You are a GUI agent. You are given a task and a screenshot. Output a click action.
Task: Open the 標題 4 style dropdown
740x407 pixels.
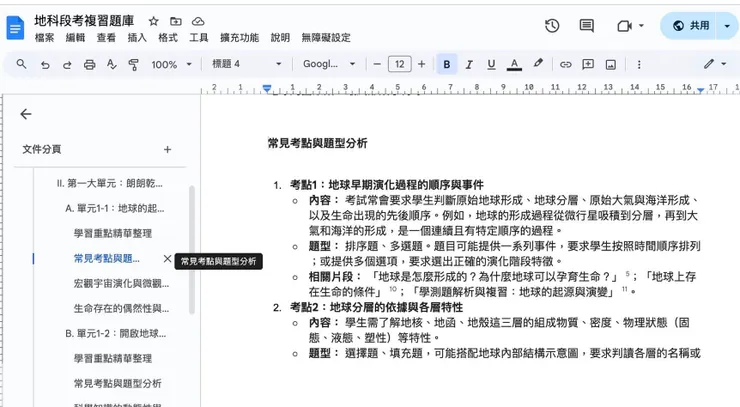click(x=246, y=64)
